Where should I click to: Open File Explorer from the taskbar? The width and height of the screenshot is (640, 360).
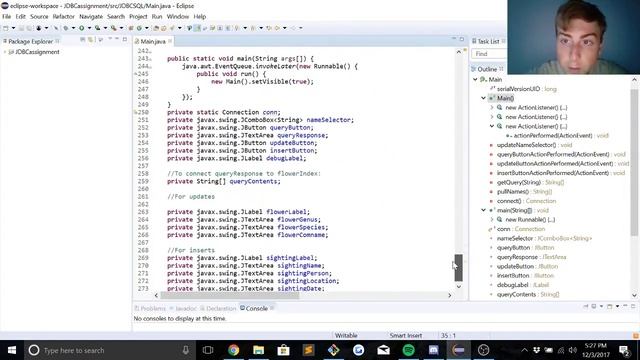click(258, 350)
